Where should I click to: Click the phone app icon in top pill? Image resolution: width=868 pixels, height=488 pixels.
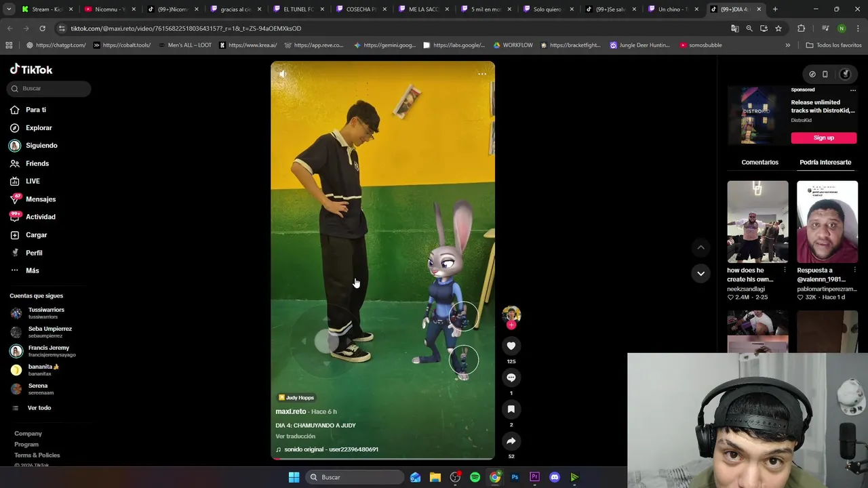pyautogui.click(x=825, y=75)
